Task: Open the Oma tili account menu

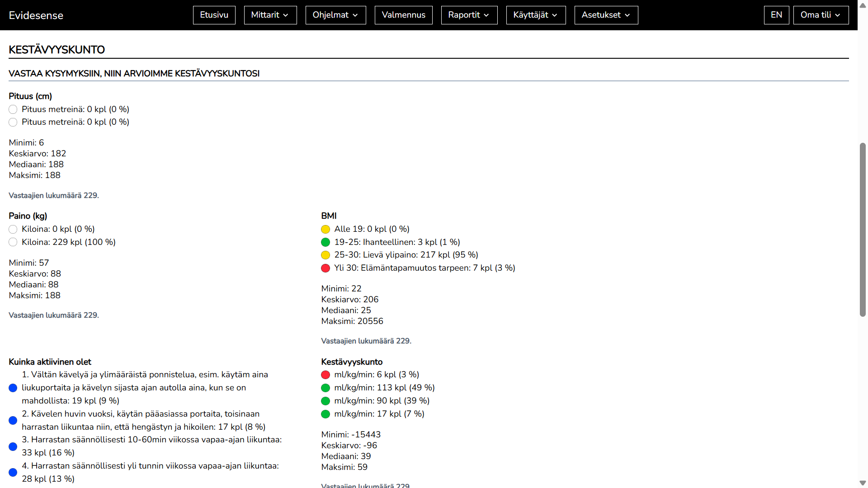Action: 821,15
